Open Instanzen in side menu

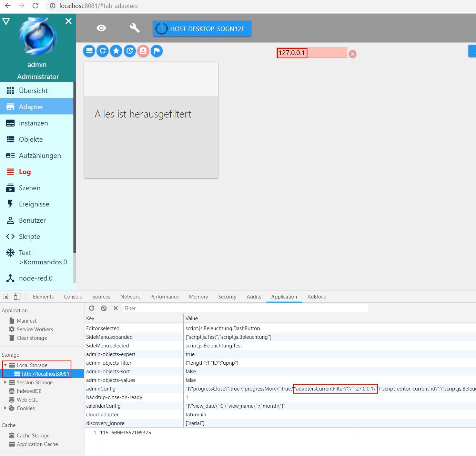point(37,123)
